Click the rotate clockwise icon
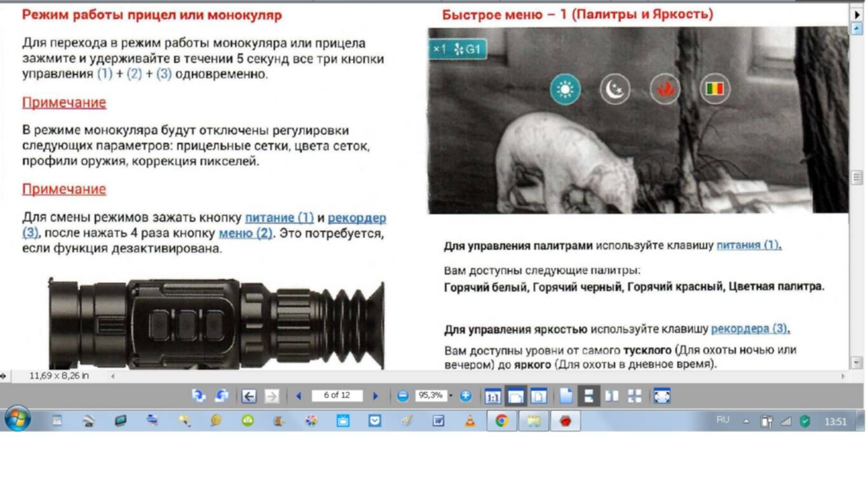Image resolution: width=868 pixels, height=488 pixels. [221, 396]
